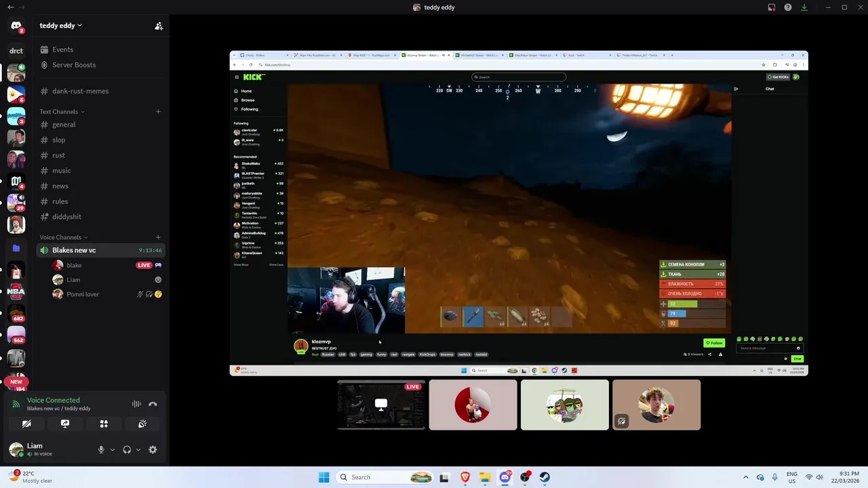
Task: Open Brave browser from taskbar
Action: click(x=465, y=477)
